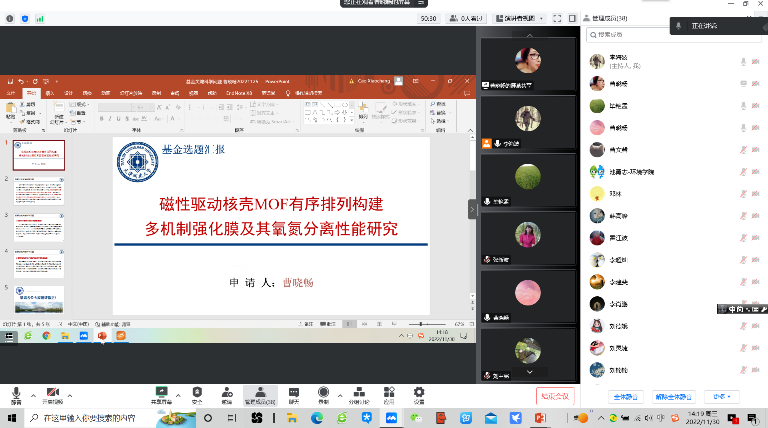Select the Insert tab in PowerPoint ribbon

point(50,92)
